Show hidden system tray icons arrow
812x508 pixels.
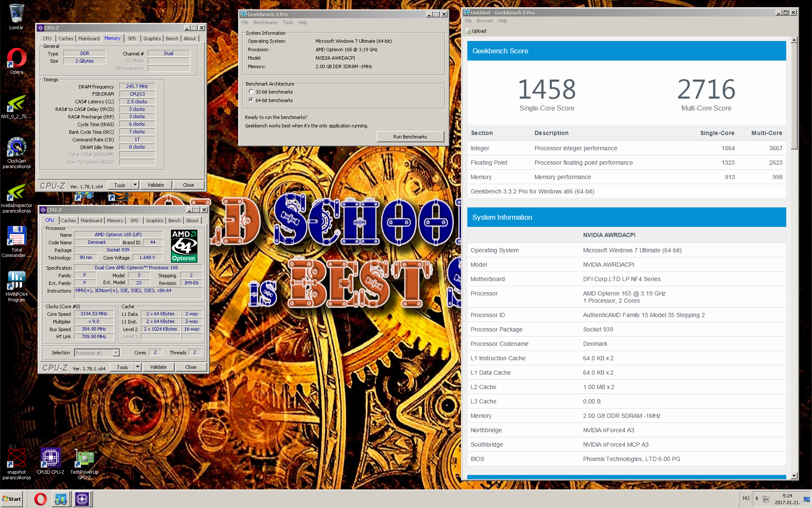coord(757,499)
